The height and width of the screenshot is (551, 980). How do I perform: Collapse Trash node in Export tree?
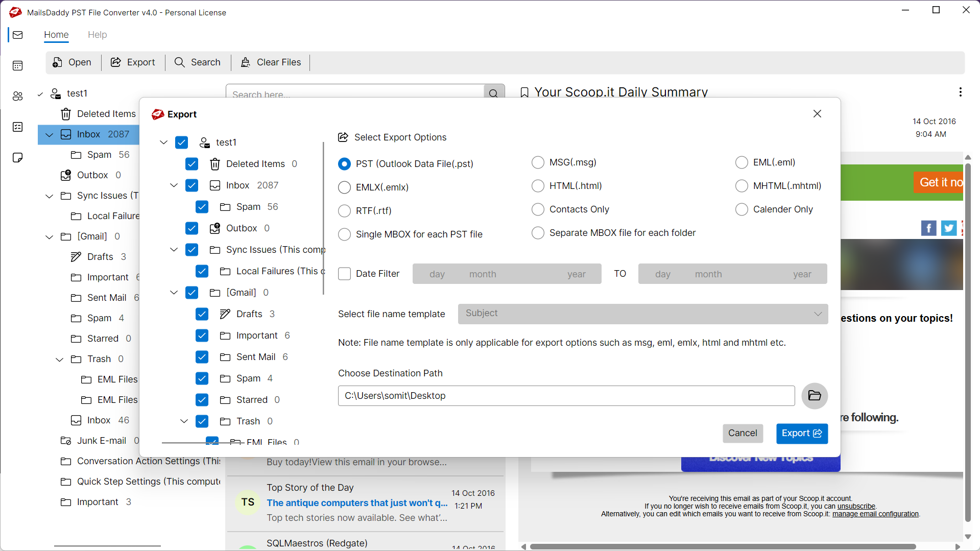pos(184,421)
